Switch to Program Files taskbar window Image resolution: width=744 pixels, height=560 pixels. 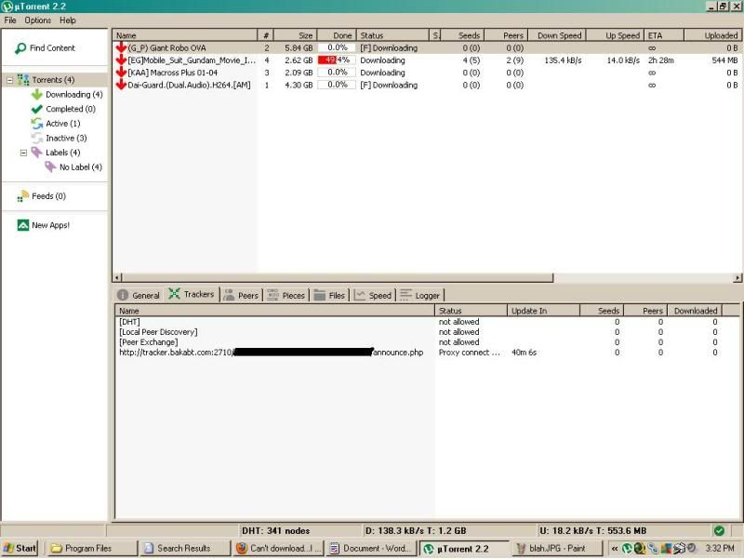point(91,548)
